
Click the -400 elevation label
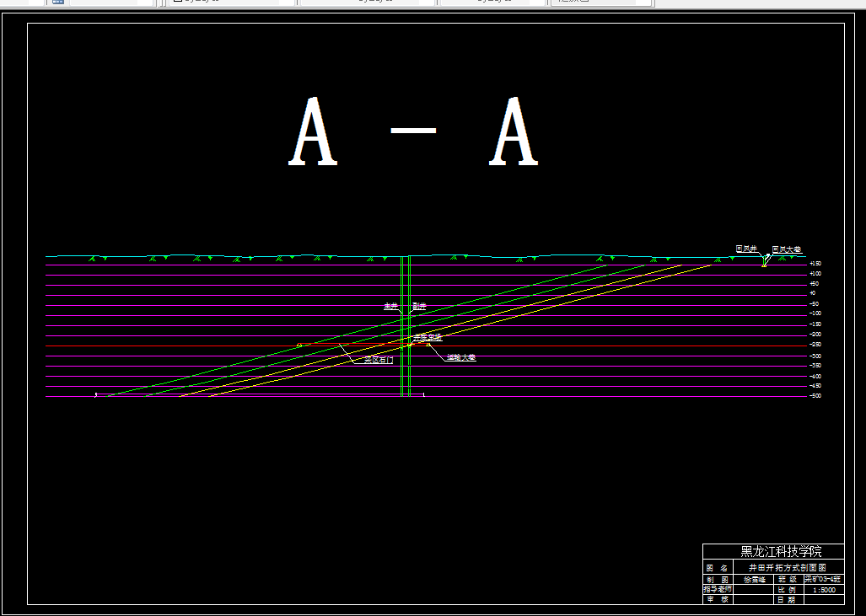pos(815,376)
